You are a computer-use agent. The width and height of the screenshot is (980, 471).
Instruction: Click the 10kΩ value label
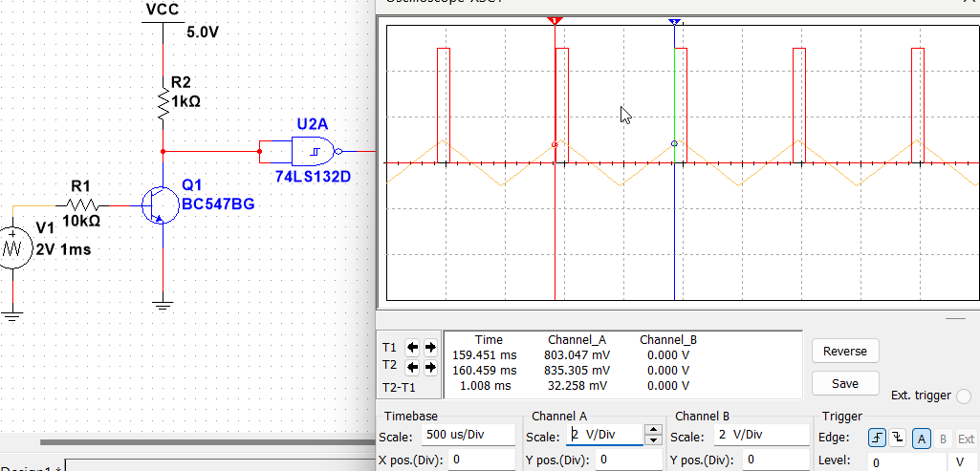click(82, 221)
